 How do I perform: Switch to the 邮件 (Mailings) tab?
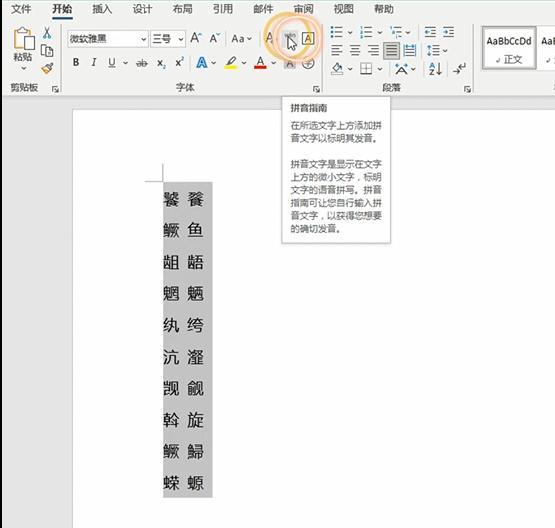pyautogui.click(x=263, y=9)
